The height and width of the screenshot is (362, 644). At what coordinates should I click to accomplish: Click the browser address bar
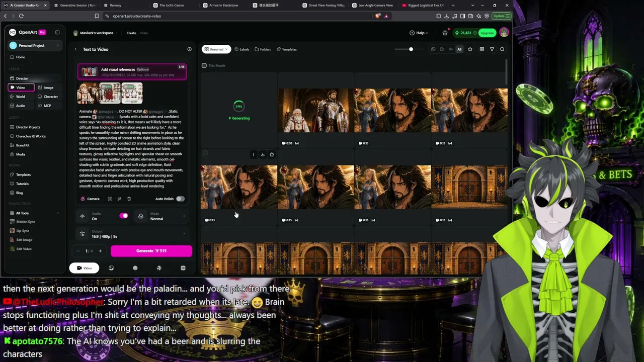pos(236,16)
